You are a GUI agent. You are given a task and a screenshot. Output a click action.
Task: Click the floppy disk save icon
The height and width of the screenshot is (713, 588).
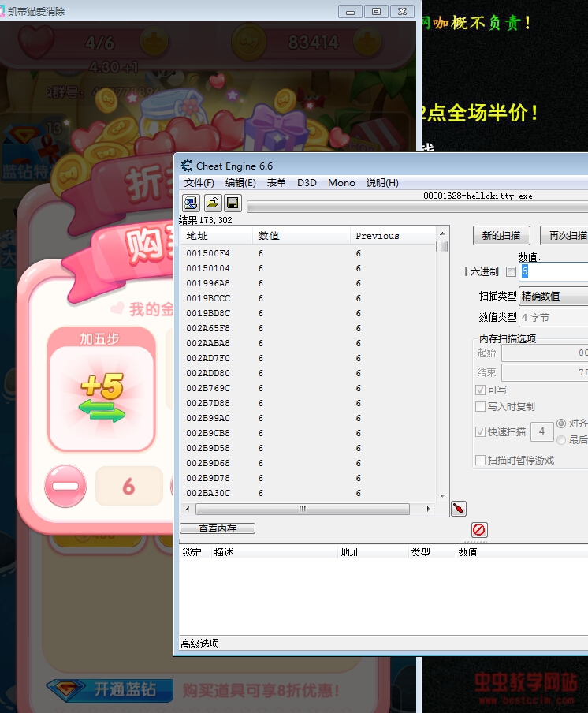pyautogui.click(x=233, y=203)
